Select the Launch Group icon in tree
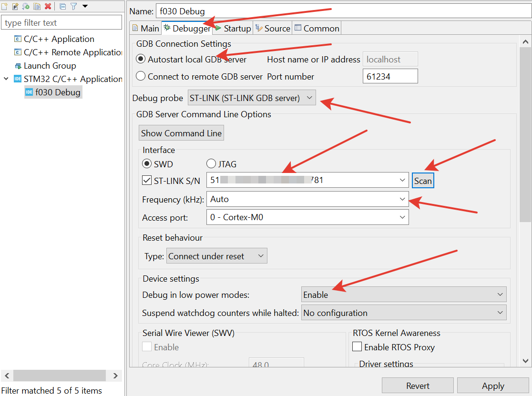The height and width of the screenshot is (396, 532). [x=18, y=66]
